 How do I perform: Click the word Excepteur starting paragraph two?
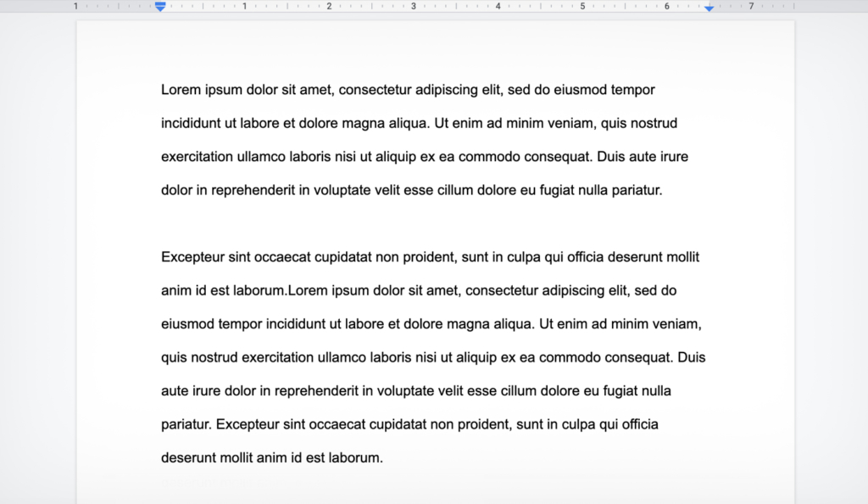point(194,256)
